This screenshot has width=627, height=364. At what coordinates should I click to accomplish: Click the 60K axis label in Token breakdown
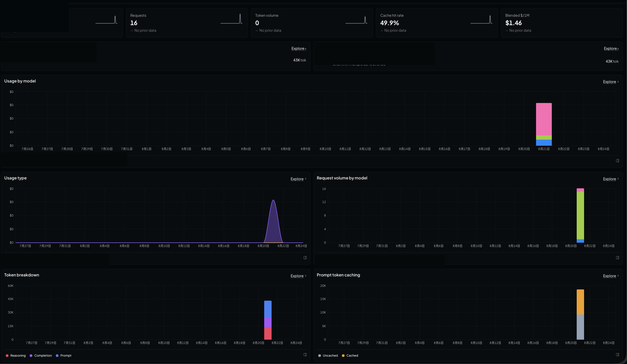pyautogui.click(x=11, y=286)
